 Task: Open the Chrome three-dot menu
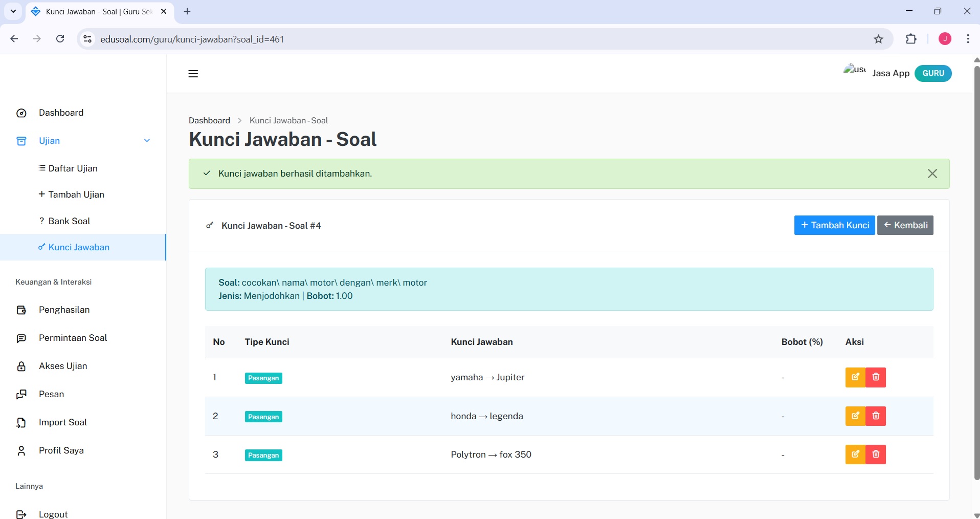click(x=968, y=39)
